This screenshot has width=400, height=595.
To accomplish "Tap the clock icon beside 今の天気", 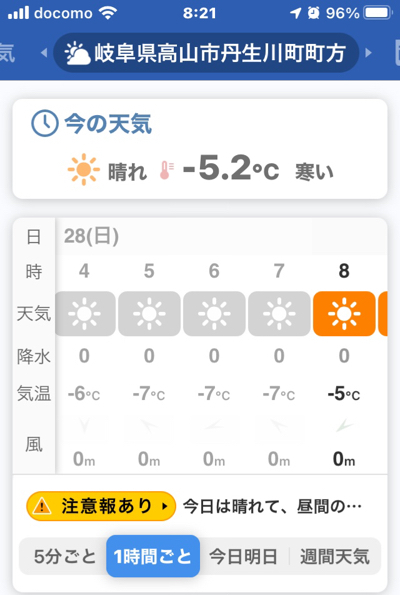I will (45, 123).
